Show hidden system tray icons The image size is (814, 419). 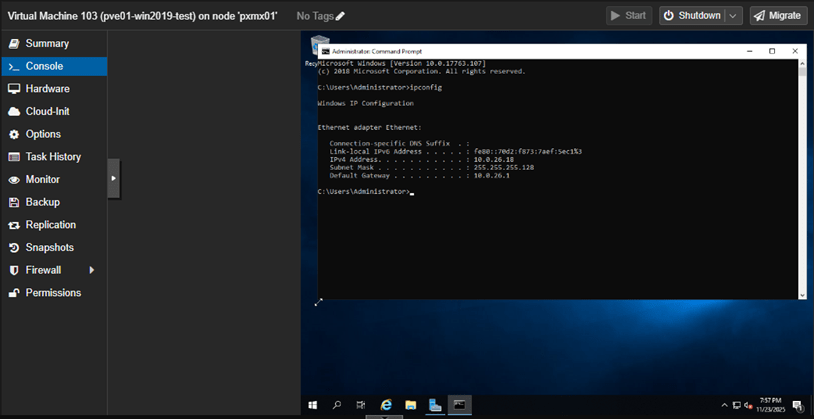(724, 405)
